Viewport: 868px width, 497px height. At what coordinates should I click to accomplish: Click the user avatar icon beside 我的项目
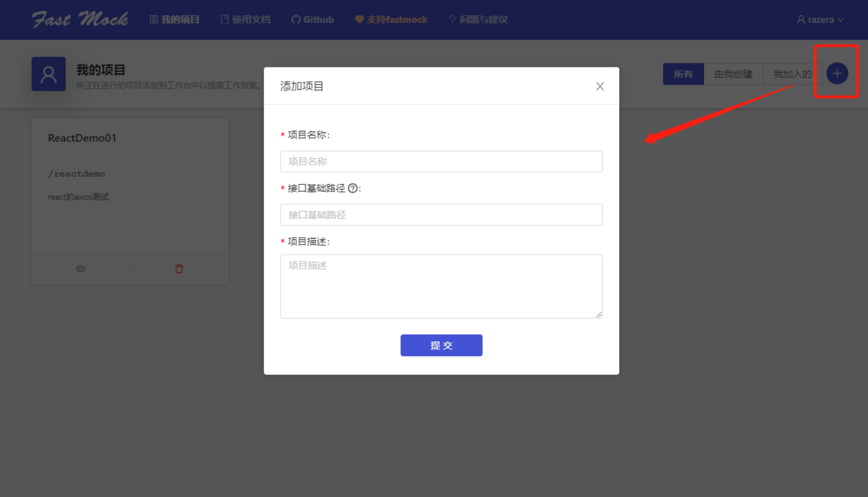pos(48,74)
